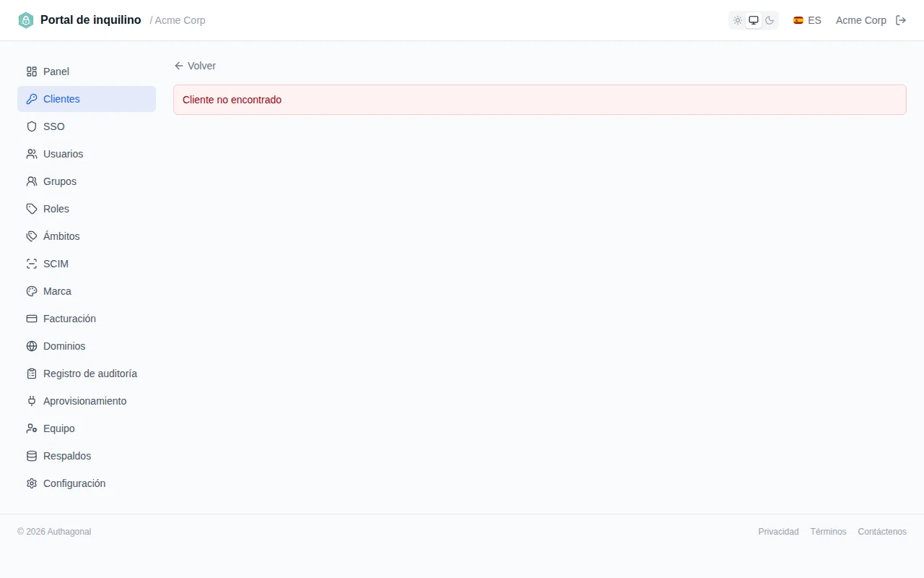Click the Authagonal hexagon logo icon

coord(26,20)
